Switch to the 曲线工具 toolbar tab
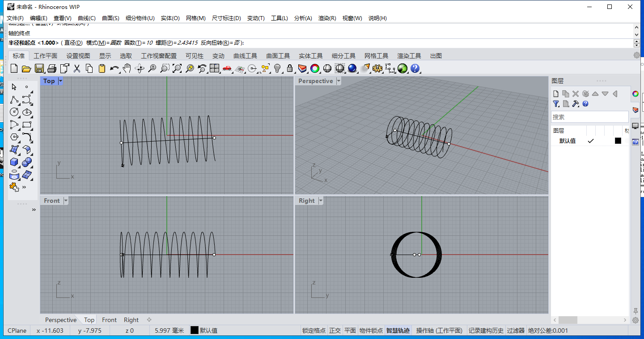The height and width of the screenshot is (339, 644). [245, 56]
